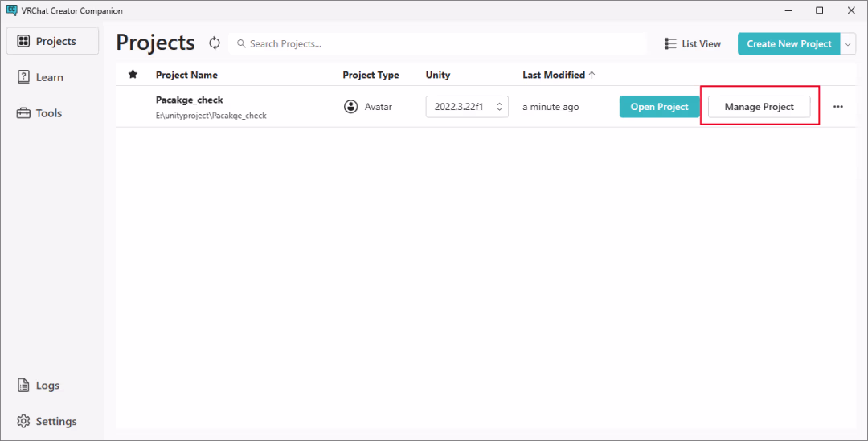Image resolution: width=868 pixels, height=441 pixels.
Task: Sort by Project Type column
Action: coord(371,75)
